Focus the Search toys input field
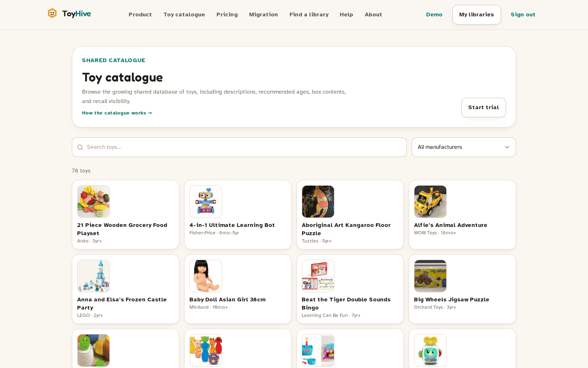The image size is (588, 368). pyautogui.click(x=239, y=147)
